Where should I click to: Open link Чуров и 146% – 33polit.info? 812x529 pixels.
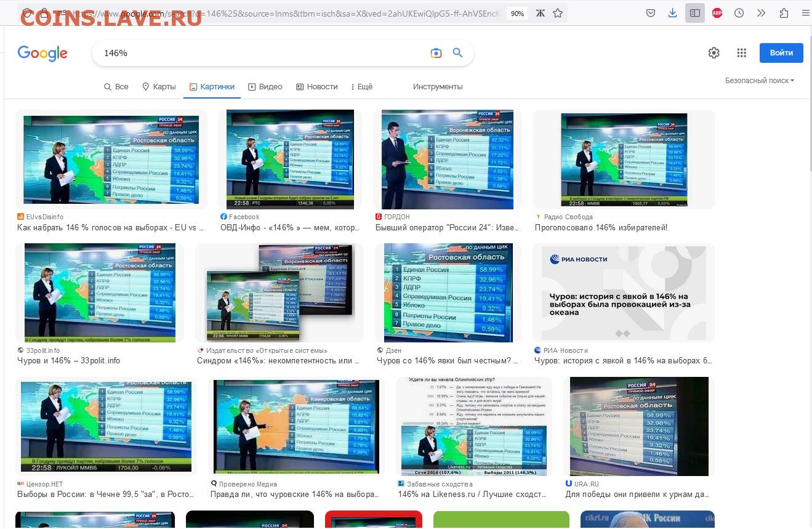pos(68,361)
